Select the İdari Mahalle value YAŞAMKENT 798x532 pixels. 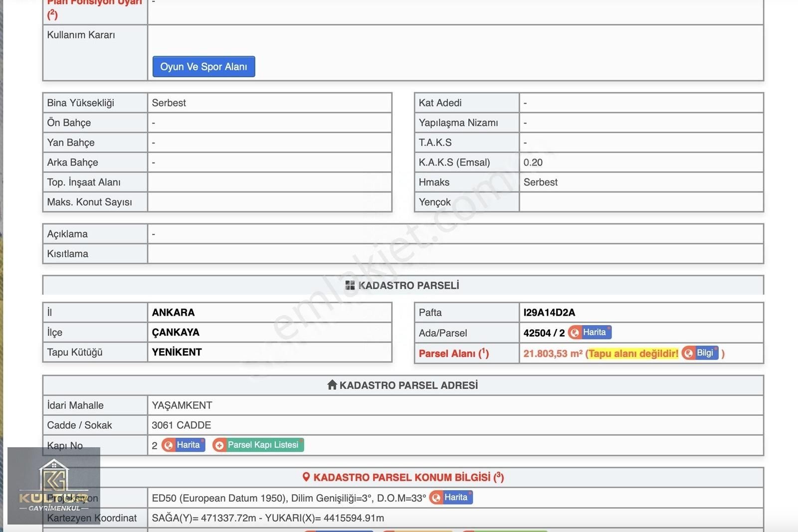(x=182, y=405)
